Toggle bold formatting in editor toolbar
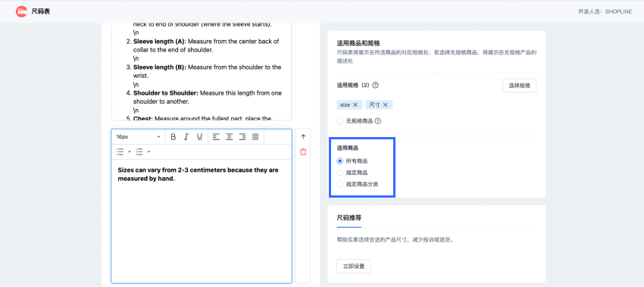The height and width of the screenshot is (287, 644). coord(173,137)
